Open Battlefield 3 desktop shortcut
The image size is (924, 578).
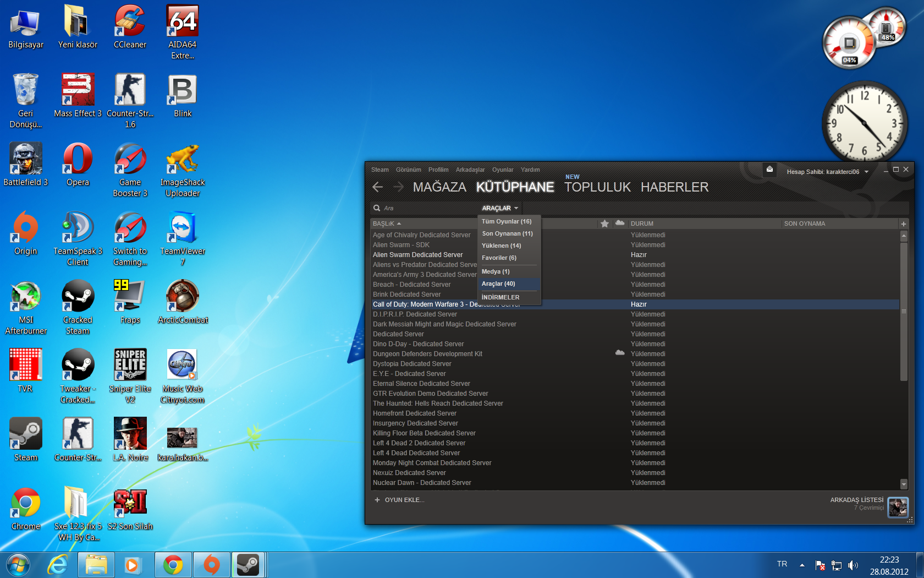(x=26, y=164)
